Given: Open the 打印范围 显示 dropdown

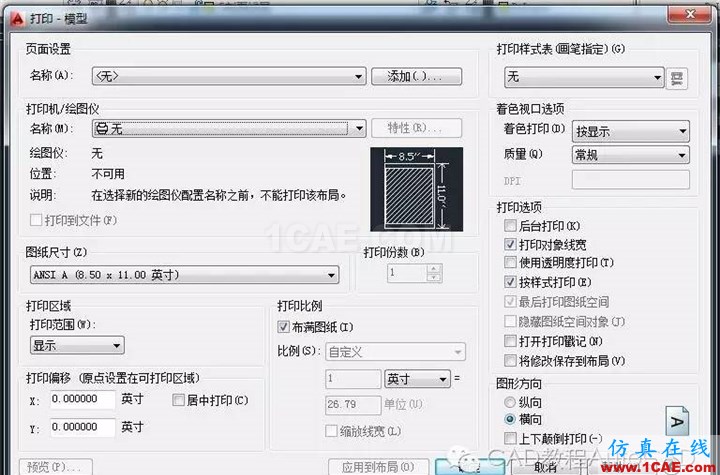Looking at the screenshot, I should pyautogui.click(x=77, y=345).
